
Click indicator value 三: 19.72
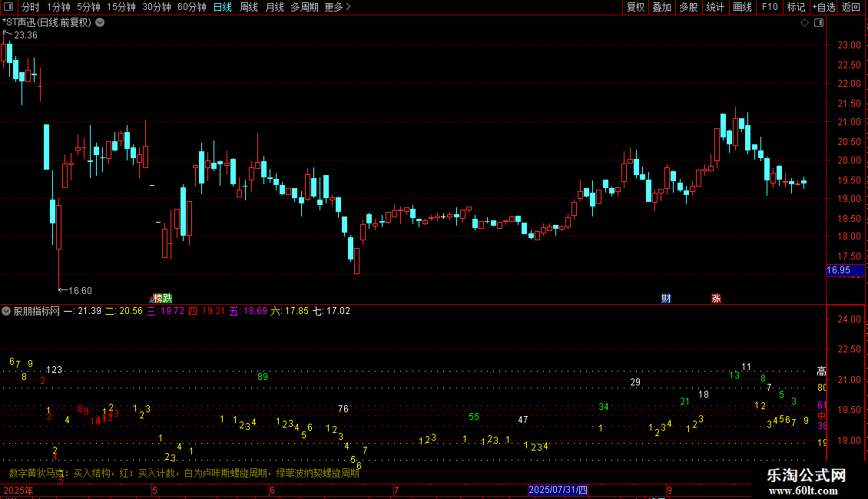(165, 311)
